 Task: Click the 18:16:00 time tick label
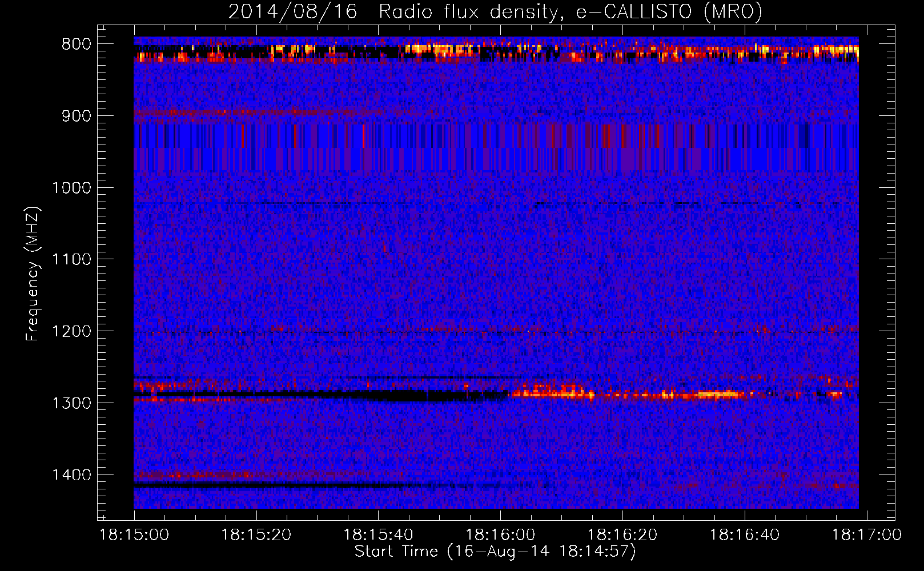coord(500,535)
